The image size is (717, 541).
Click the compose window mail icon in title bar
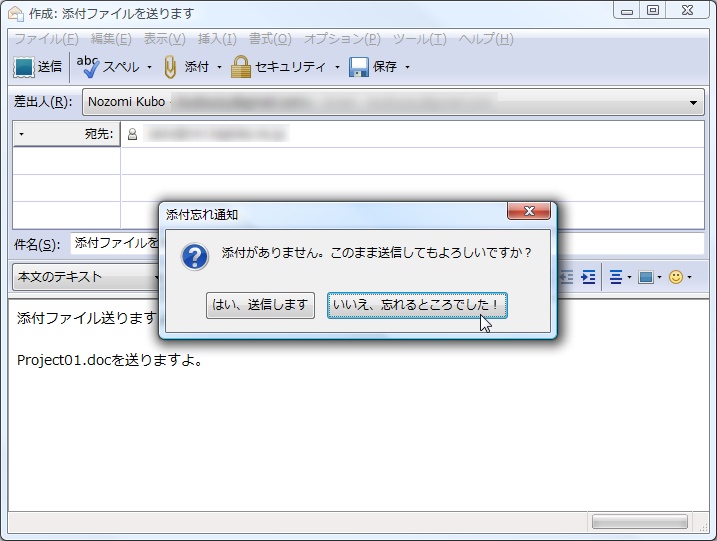(16, 13)
